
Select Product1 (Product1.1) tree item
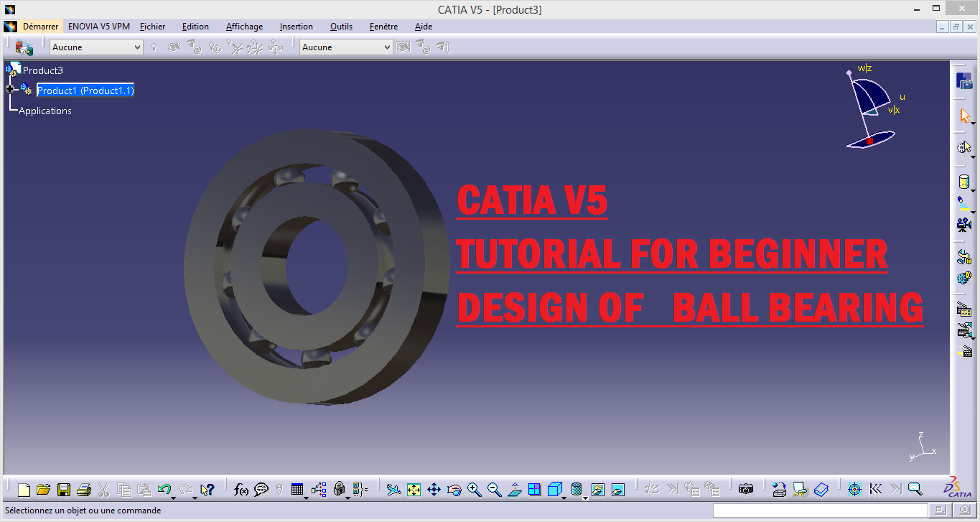point(85,90)
